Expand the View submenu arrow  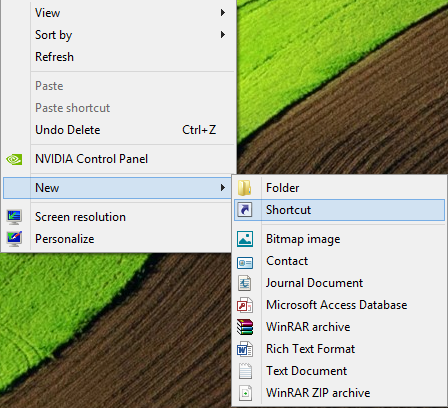tap(223, 13)
